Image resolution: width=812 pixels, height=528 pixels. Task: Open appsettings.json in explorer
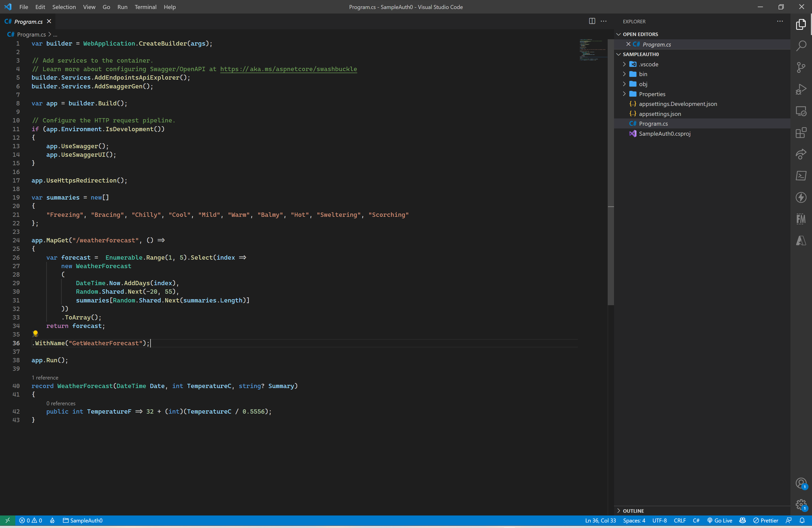[659, 114]
